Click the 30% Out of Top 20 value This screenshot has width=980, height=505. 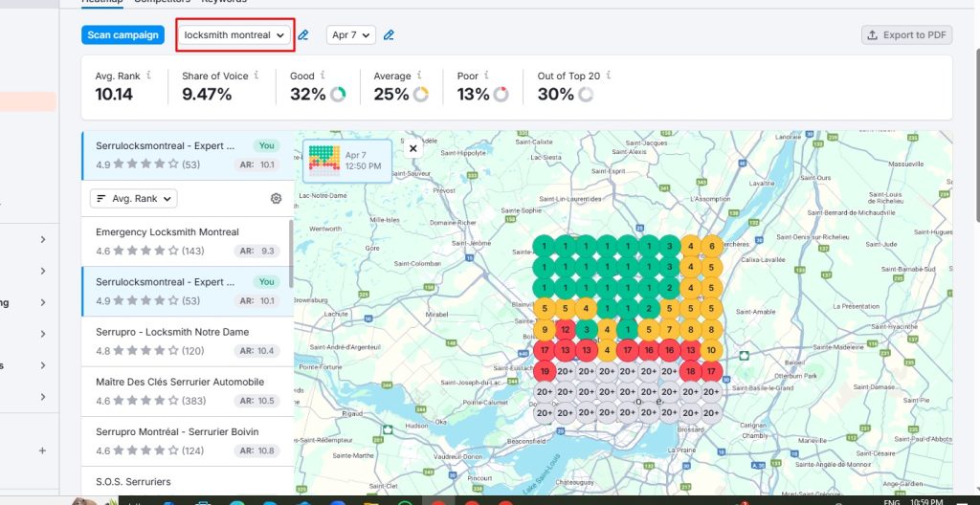[x=556, y=95]
